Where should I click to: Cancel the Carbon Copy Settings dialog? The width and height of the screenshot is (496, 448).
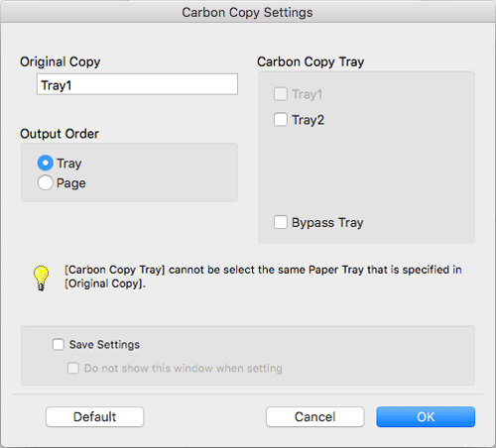[315, 417]
